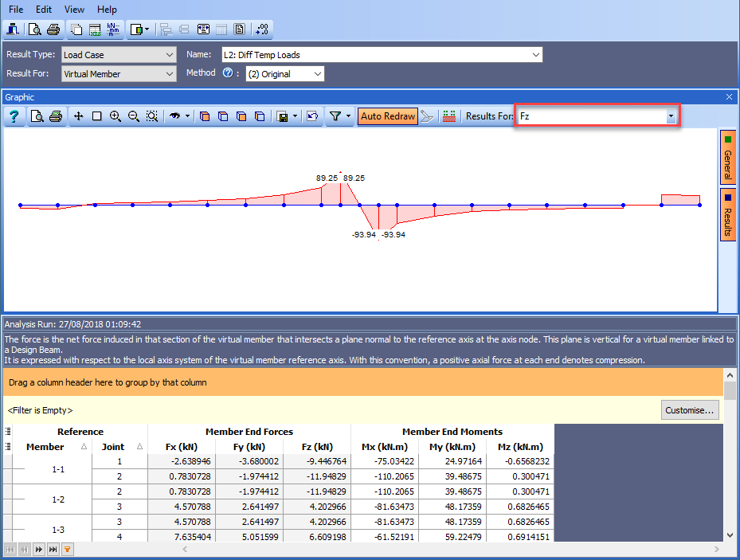Viewport: 740px width, 560px height.
Task: Click the Fx value -2.638946 cell
Action: click(x=182, y=461)
